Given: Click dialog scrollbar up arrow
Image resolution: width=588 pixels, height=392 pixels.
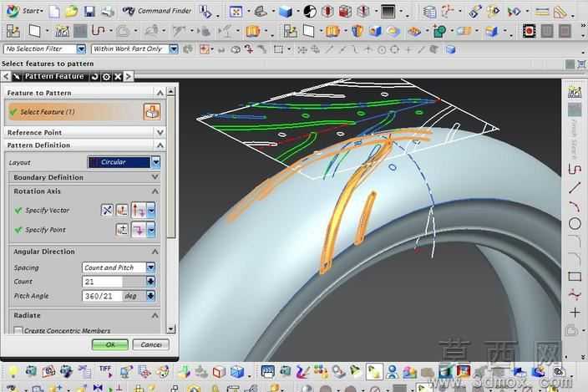Looking at the screenshot, I should pos(171,91).
